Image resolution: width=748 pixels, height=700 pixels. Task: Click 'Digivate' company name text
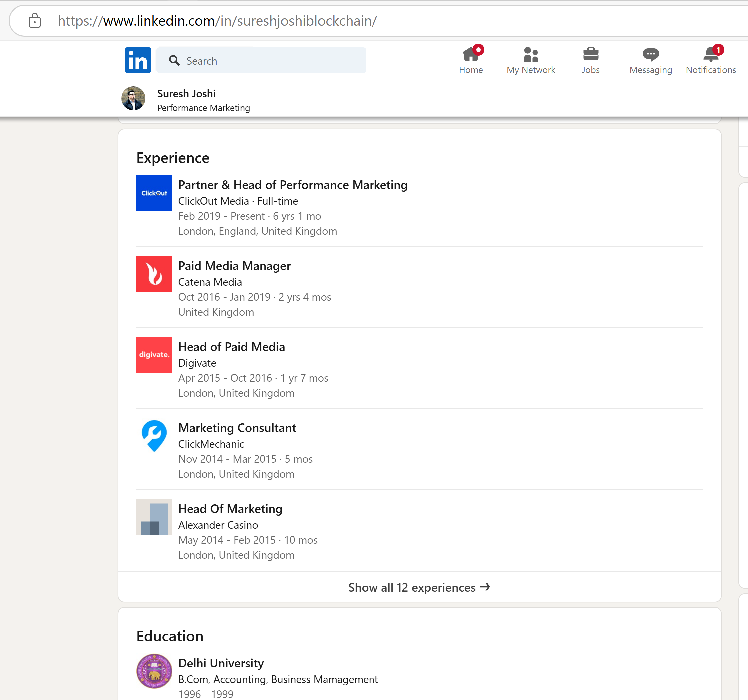pos(197,363)
